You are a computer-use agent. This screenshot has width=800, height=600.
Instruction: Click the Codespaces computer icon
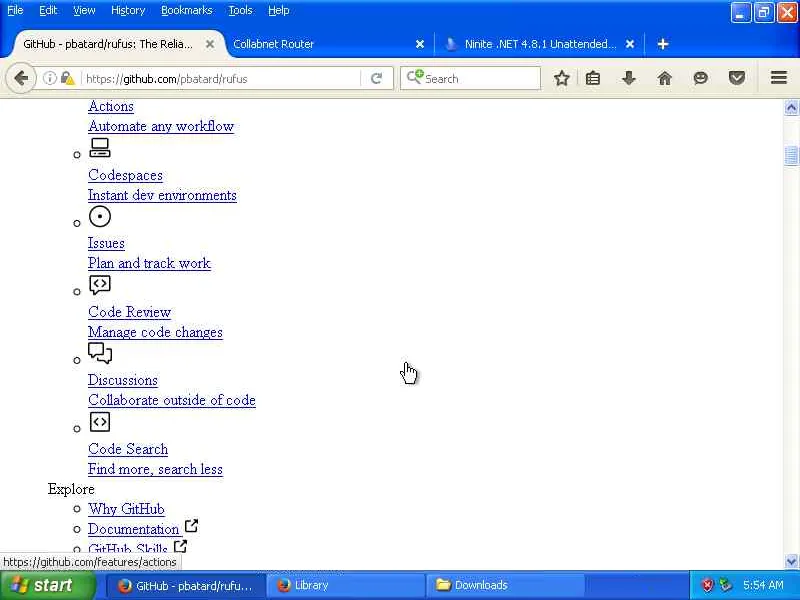coord(100,147)
